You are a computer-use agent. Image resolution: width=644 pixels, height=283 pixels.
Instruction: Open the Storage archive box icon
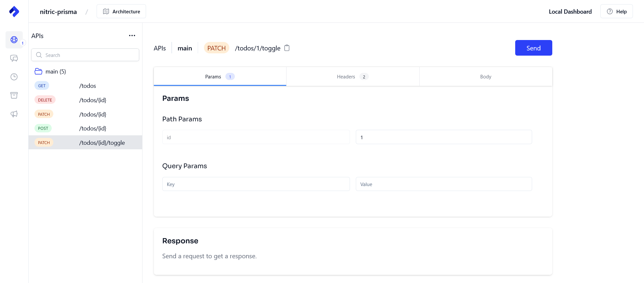[14, 95]
